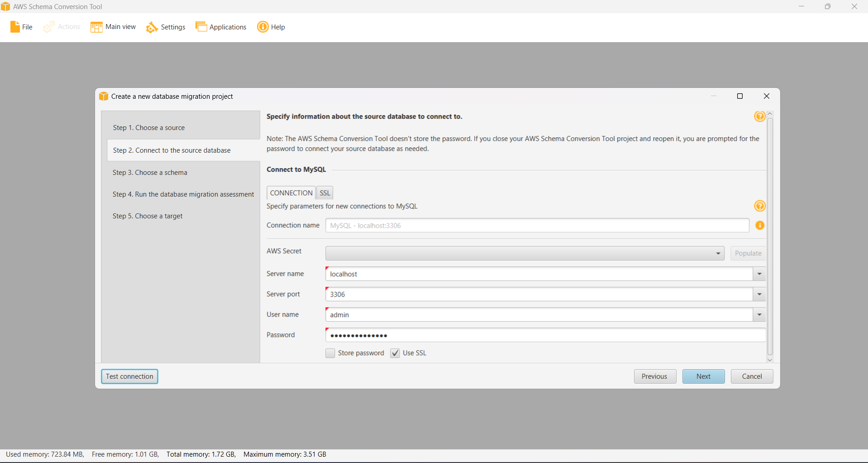Expand the User name dropdown
Viewport: 868px width, 463px height.
pos(759,314)
